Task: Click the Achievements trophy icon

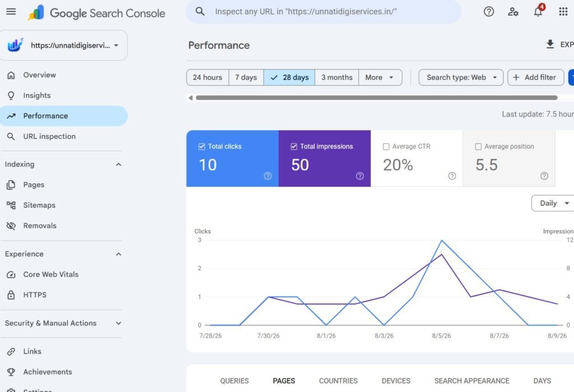Action: (x=11, y=372)
